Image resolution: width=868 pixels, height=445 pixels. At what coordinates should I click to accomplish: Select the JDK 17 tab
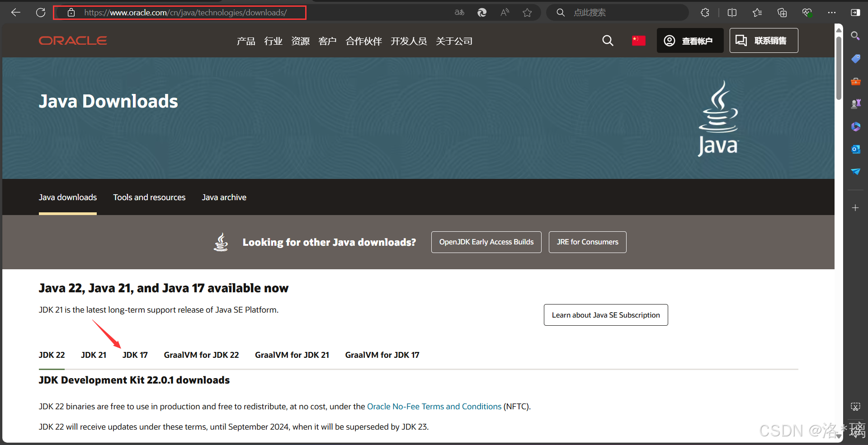pyautogui.click(x=135, y=355)
